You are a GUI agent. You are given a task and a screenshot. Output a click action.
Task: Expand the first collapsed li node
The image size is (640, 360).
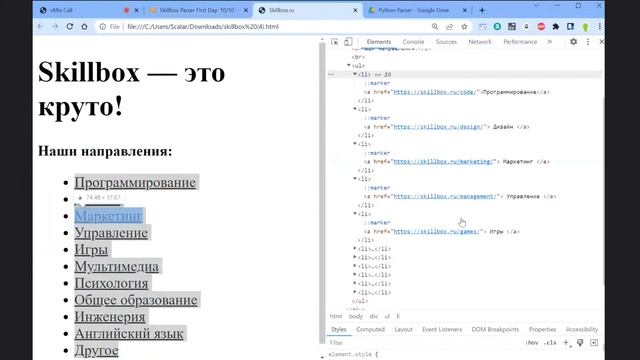(x=355, y=249)
